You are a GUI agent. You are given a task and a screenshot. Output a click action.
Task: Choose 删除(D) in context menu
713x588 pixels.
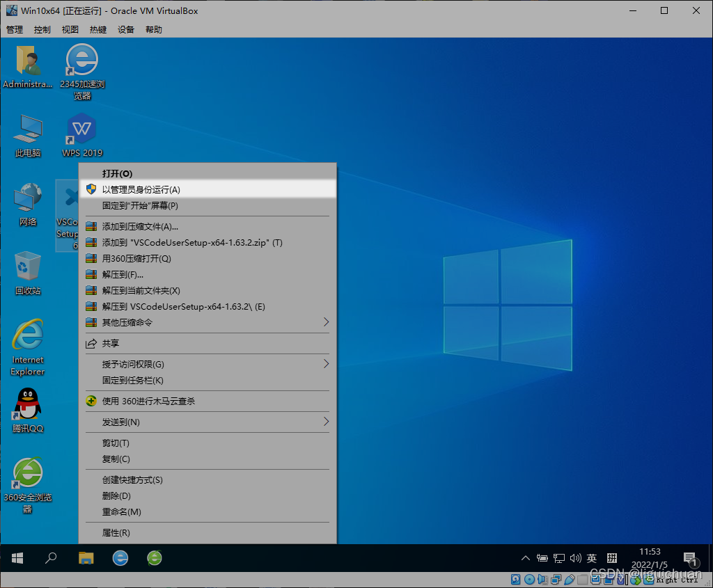click(207, 495)
